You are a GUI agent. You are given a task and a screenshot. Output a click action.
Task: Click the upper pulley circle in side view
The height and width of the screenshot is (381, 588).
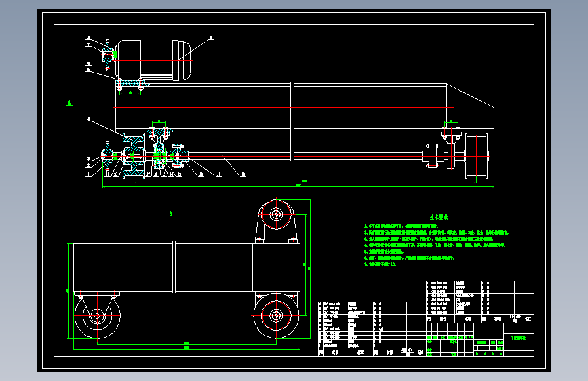click(x=277, y=214)
